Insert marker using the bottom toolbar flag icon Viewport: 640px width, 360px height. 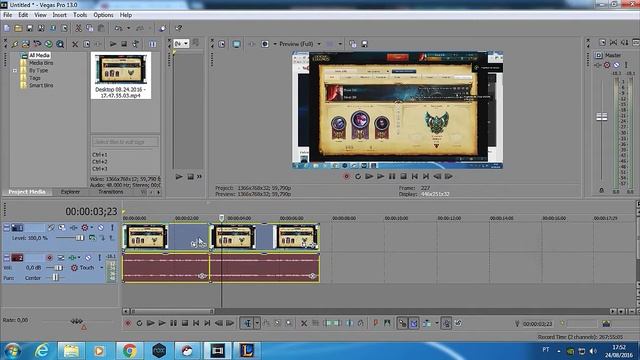coord(376,323)
